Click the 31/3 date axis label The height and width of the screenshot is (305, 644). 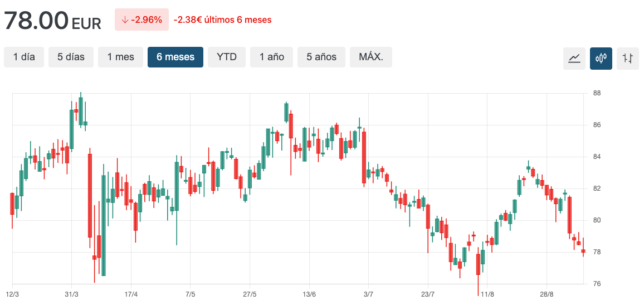pyautogui.click(x=71, y=295)
